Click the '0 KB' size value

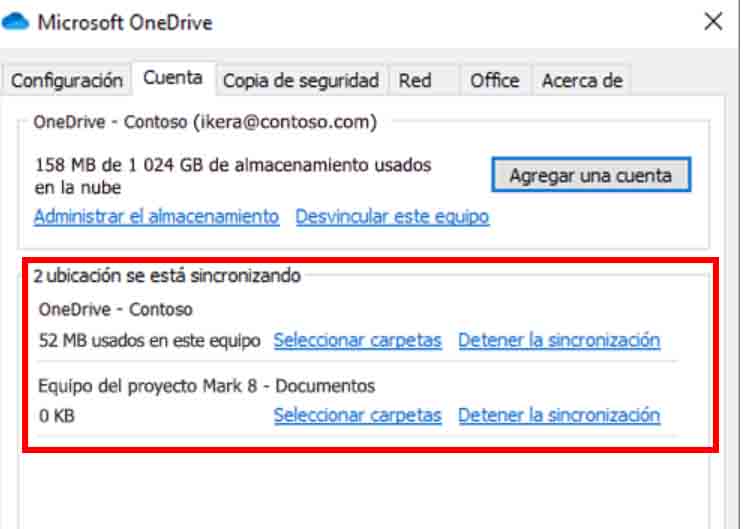click(x=57, y=416)
